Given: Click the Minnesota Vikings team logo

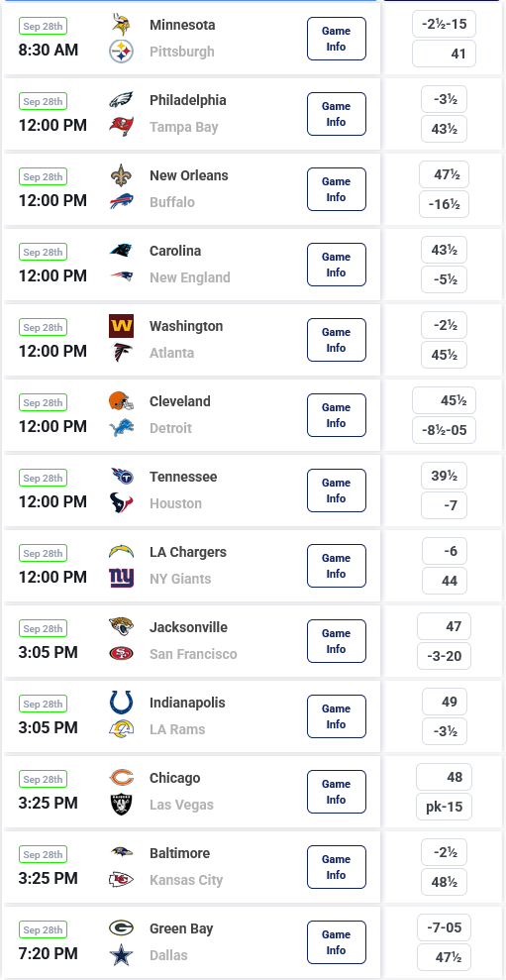Looking at the screenshot, I should [121, 25].
